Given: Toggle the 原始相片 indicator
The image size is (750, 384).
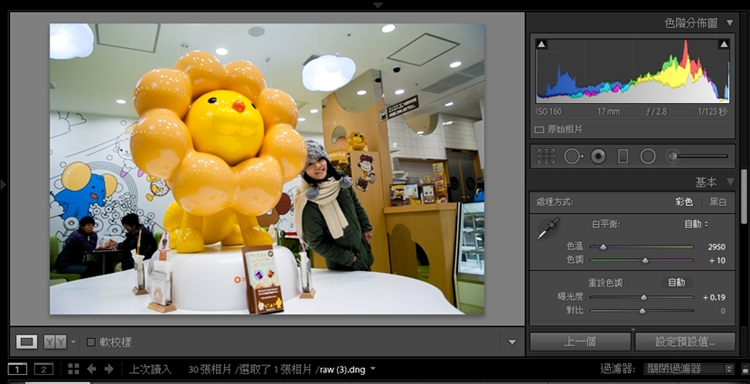Looking at the screenshot, I should click(x=539, y=130).
